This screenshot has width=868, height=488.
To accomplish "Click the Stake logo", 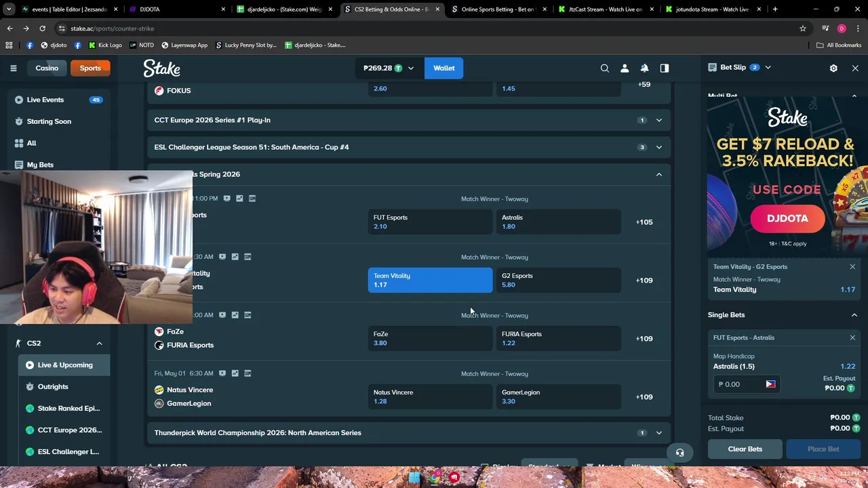I will 161,68.
